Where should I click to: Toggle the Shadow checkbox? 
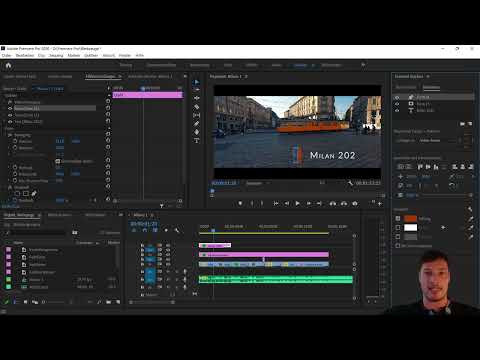point(398,246)
